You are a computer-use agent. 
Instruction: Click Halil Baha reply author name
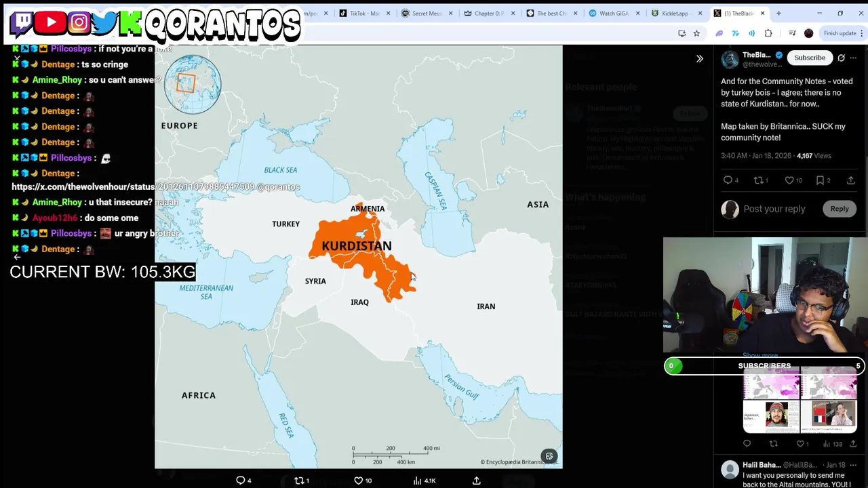click(761, 465)
